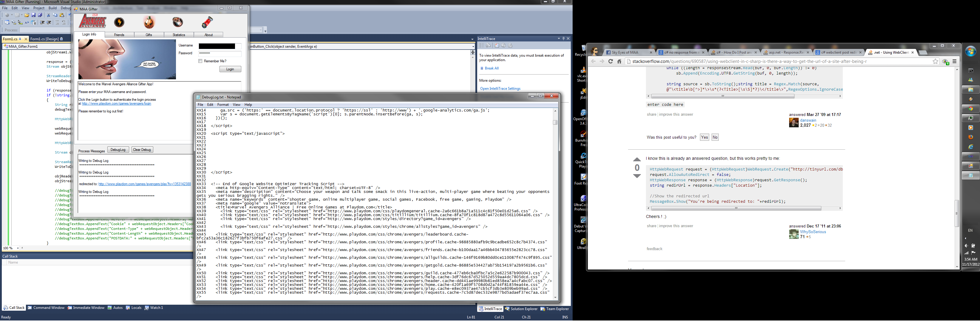Reload the page in Chrome
This screenshot has height=322, width=980.
610,62
